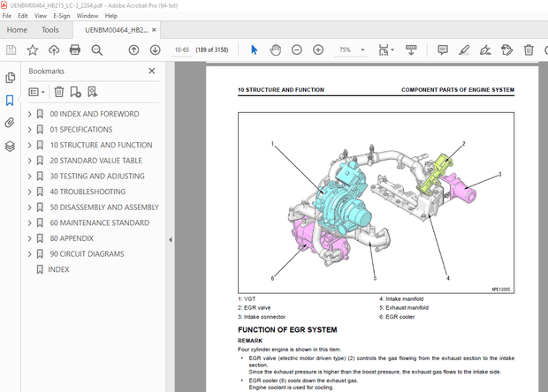Image resolution: width=548 pixels, height=392 pixels.
Task: Click the 75% zoom value field
Action: click(346, 50)
